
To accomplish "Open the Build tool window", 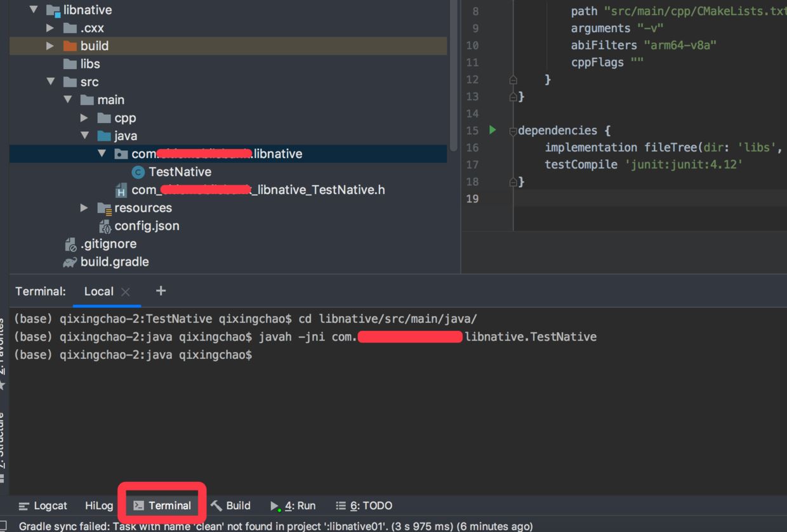I will pyautogui.click(x=231, y=505).
